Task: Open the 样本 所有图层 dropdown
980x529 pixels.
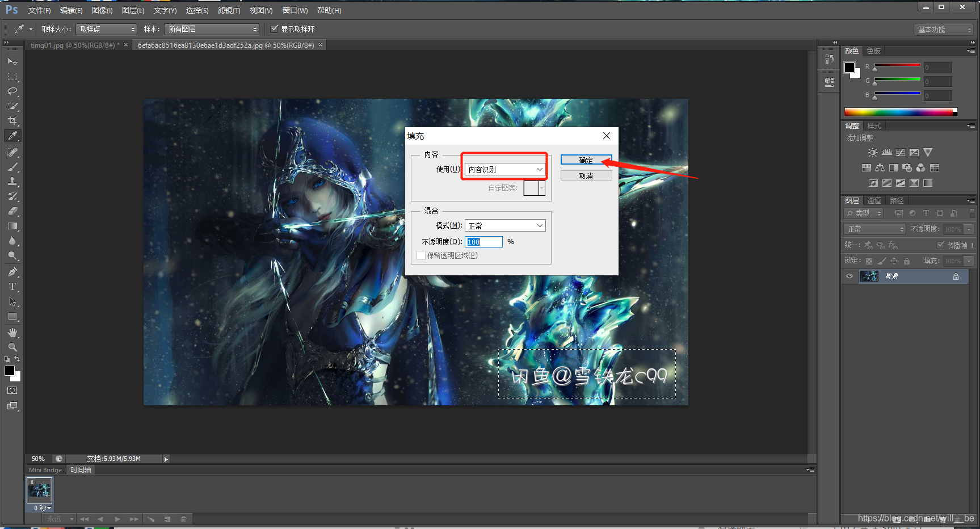Action: click(x=212, y=29)
